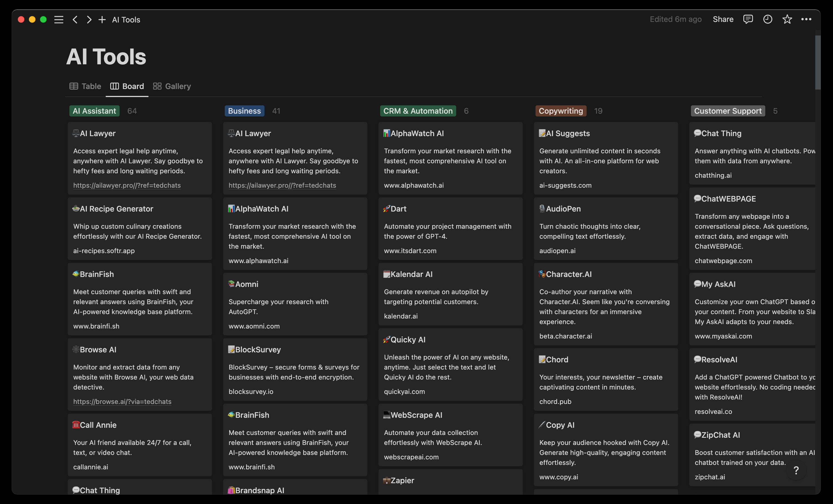Click the AudioPen microphone icon
The width and height of the screenshot is (833, 504).
542,208
